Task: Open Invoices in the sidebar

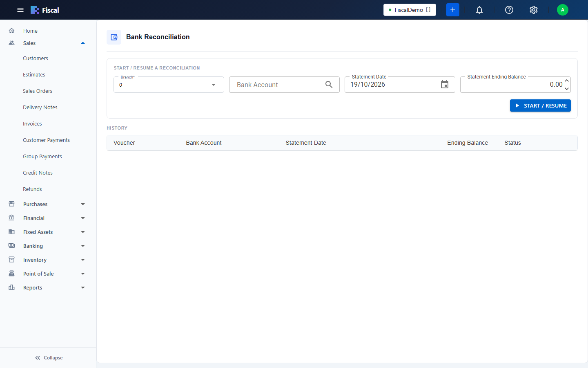Action: click(x=32, y=124)
